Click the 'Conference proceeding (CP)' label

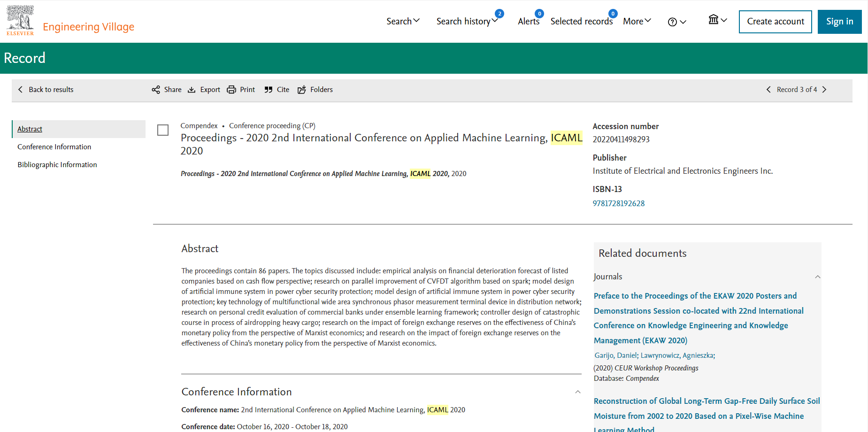[272, 126]
